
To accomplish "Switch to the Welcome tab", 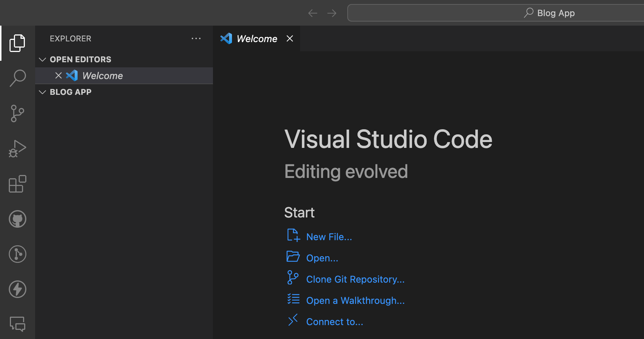I will point(257,38).
